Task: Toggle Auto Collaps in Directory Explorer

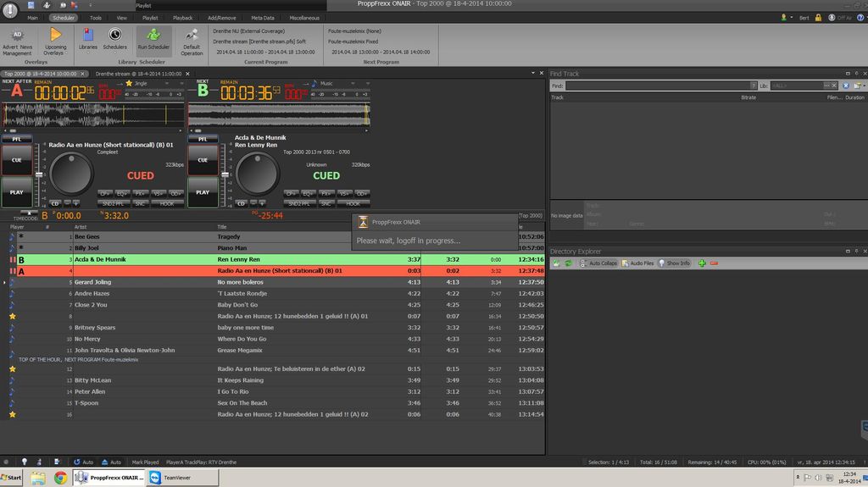Action: click(x=598, y=263)
